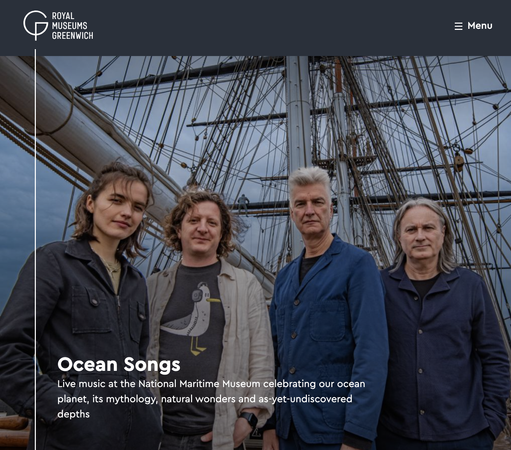511x450 pixels.
Task: Click the blue jacket chest pocket
Action: coord(327,322)
